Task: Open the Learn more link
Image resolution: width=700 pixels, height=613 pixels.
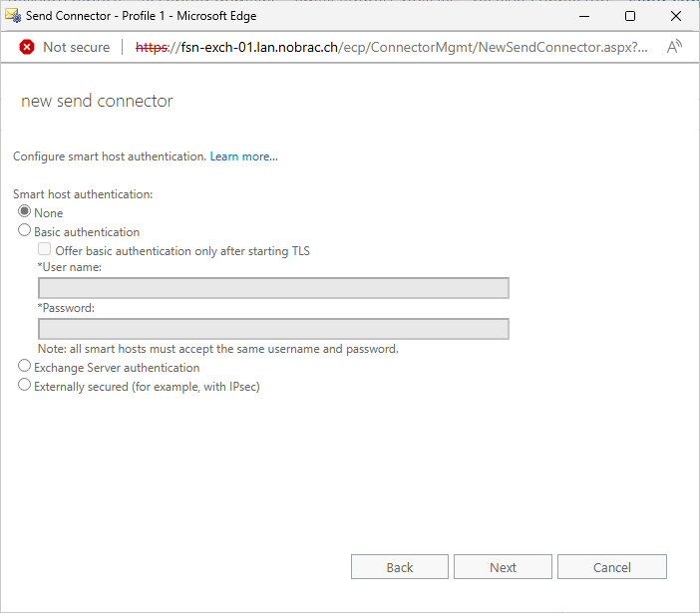Action: (243, 156)
